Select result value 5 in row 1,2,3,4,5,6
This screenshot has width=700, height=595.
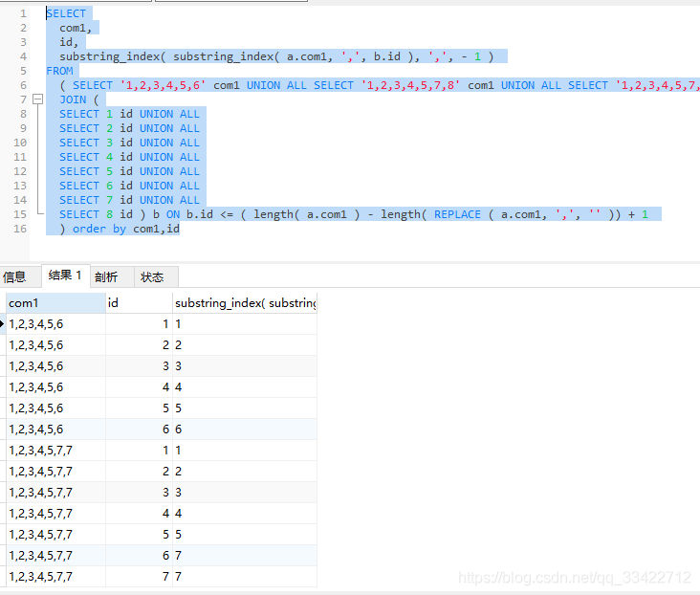[x=245, y=408]
